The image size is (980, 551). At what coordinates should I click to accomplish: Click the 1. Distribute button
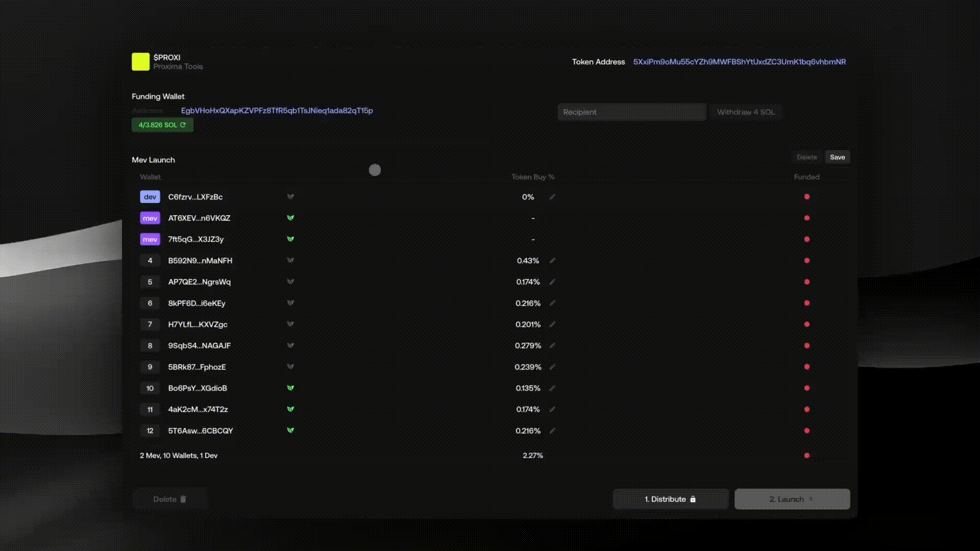pos(670,499)
